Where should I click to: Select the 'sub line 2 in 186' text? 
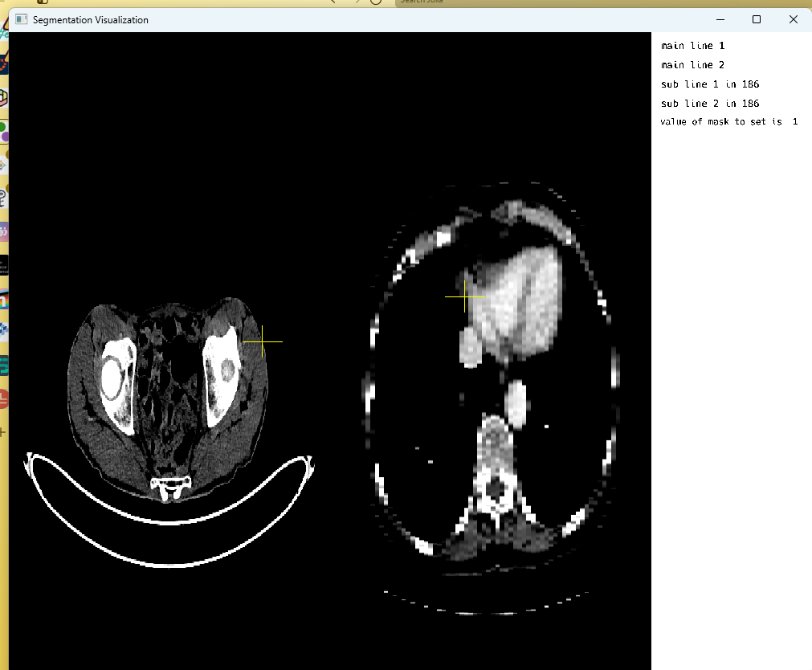[x=710, y=103]
